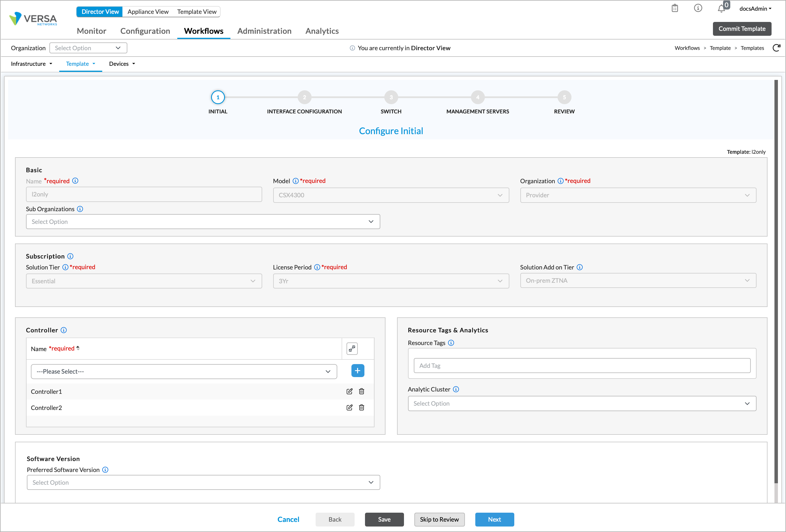Show info for Analytic Cluster
This screenshot has height=532, width=786.
(x=456, y=389)
